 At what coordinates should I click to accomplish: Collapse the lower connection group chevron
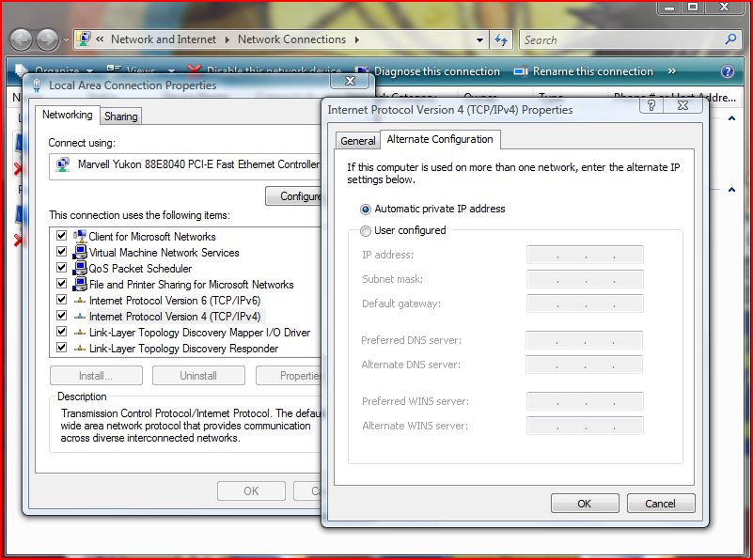pos(731,190)
